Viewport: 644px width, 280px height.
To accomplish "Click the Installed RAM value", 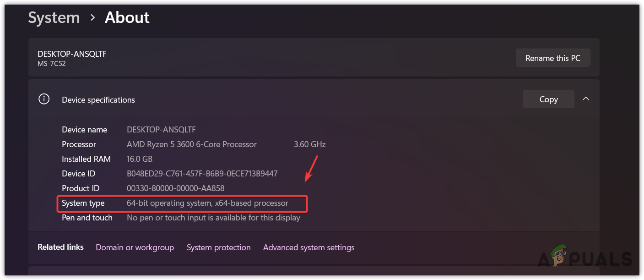I will click(139, 159).
